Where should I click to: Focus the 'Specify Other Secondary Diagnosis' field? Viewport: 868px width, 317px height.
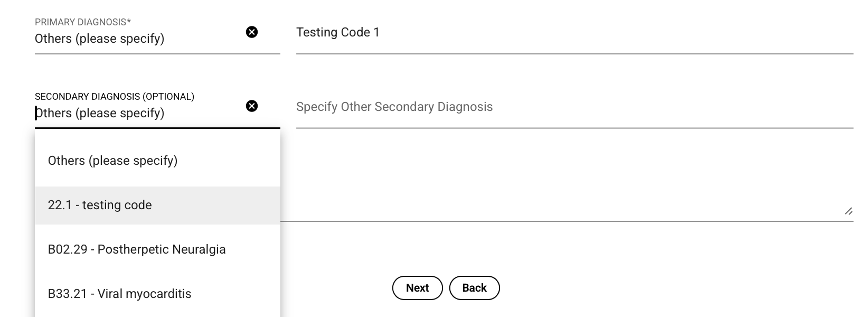574,107
